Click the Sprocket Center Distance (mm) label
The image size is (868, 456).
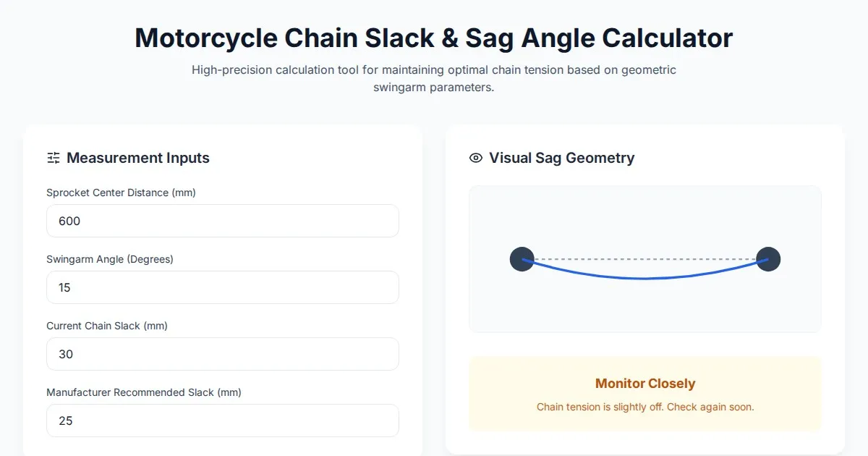[x=121, y=193]
